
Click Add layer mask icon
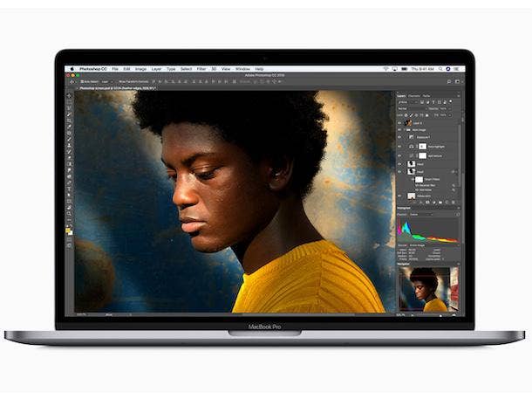point(427,203)
